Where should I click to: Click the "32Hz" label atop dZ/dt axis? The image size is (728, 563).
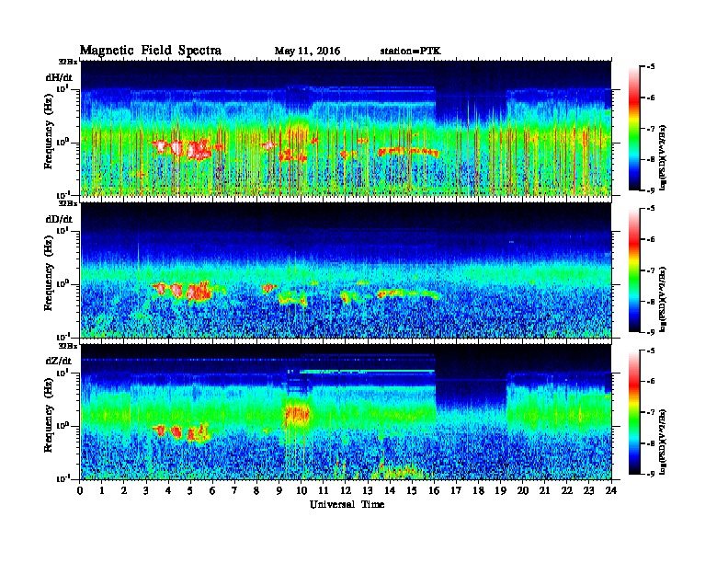pyautogui.click(x=68, y=346)
